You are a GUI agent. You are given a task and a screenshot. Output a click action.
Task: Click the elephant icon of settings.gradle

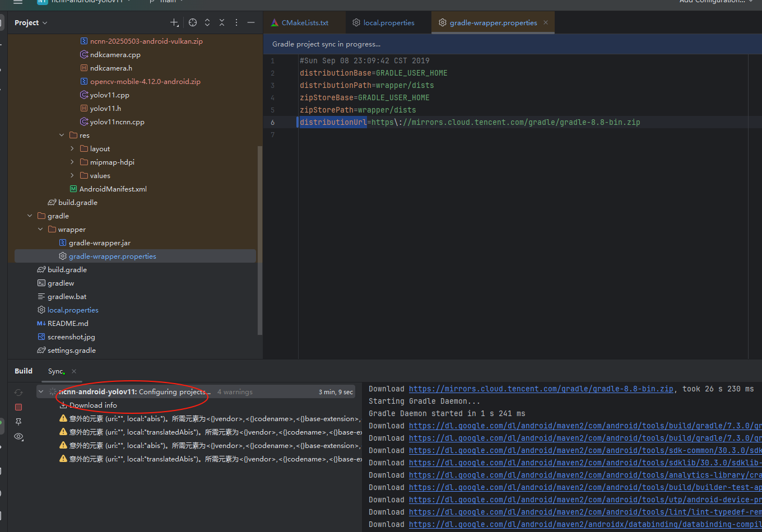point(41,351)
